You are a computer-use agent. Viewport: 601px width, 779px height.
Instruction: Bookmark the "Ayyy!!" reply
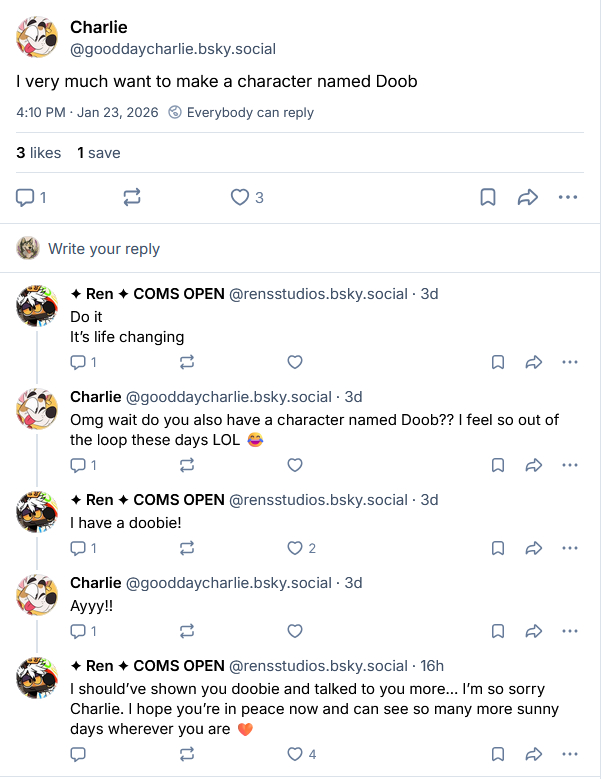click(x=498, y=631)
